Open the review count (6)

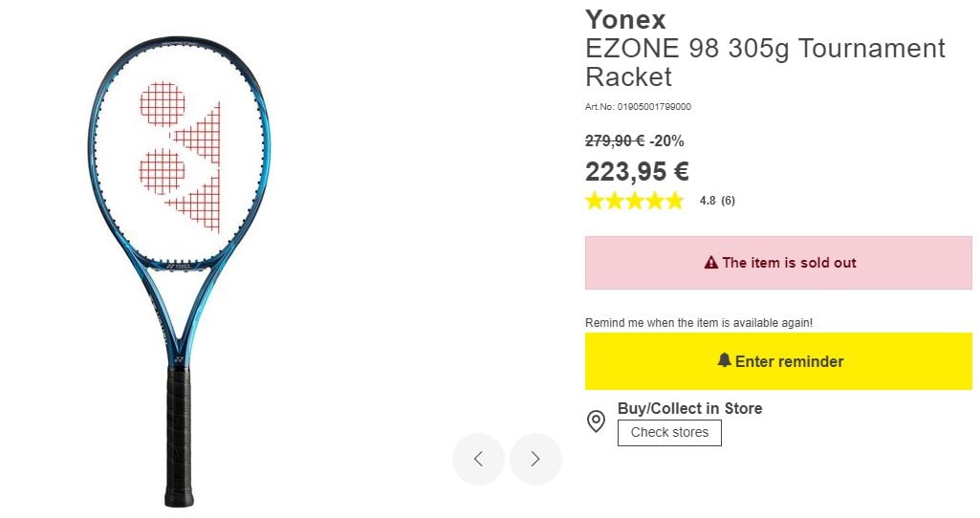[x=728, y=201]
